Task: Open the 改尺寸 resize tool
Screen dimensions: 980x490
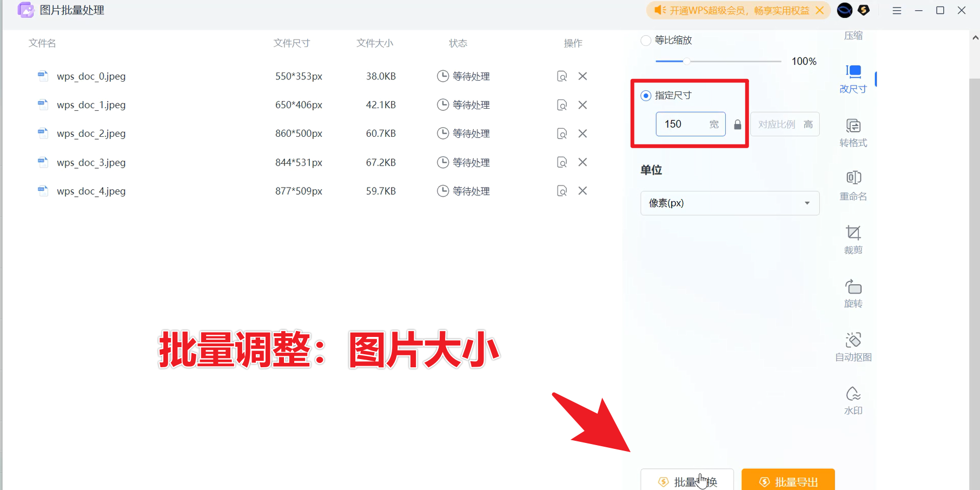Action: [853, 79]
